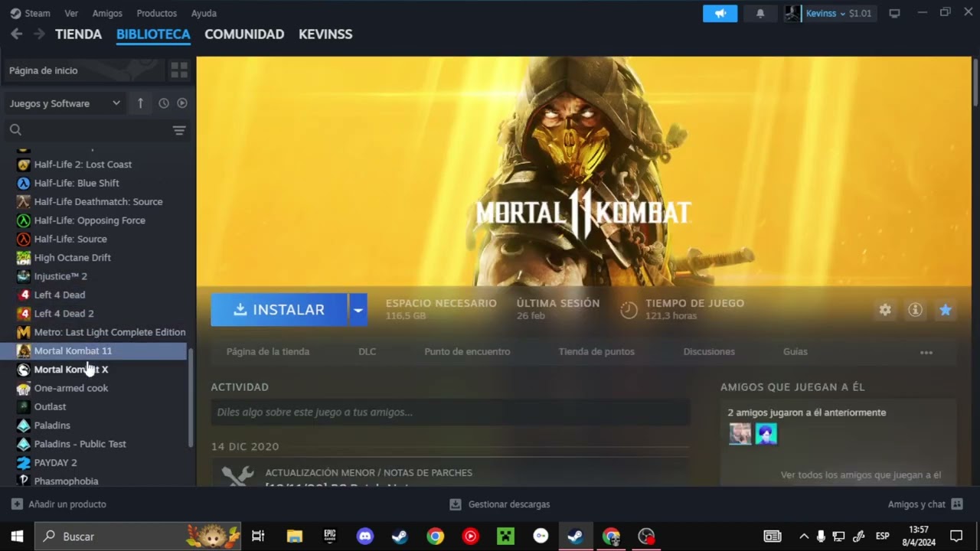Screen dimensions: 980x551
Task: Click Añadir un producto plus icon
Action: pos(17,504)
